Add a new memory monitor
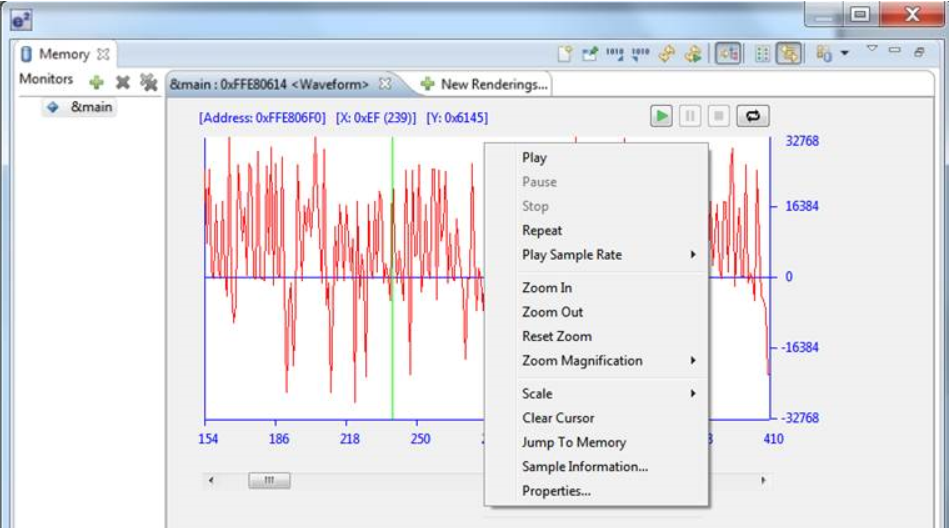The height and width of the screenshot is (528, 949). 96,82
